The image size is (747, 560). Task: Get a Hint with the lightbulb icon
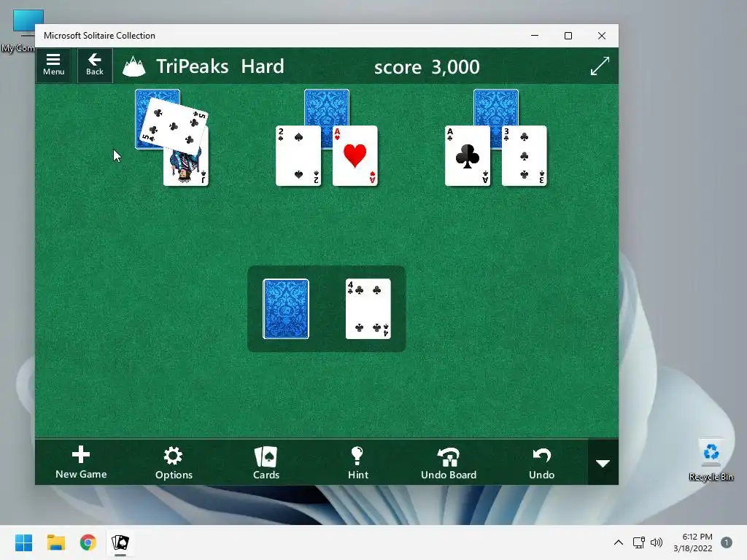(x=357, y=462)
